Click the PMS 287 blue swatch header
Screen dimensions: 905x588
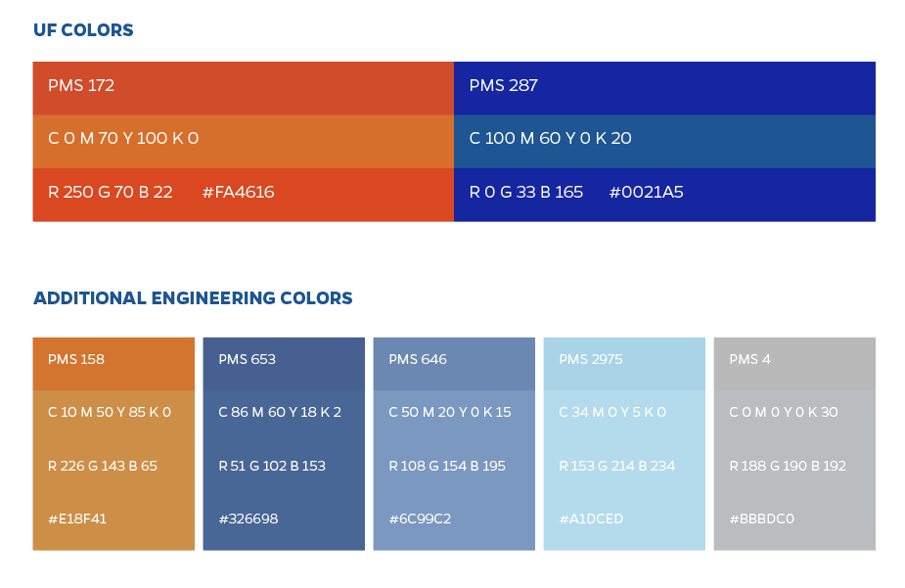pos(504,86)
